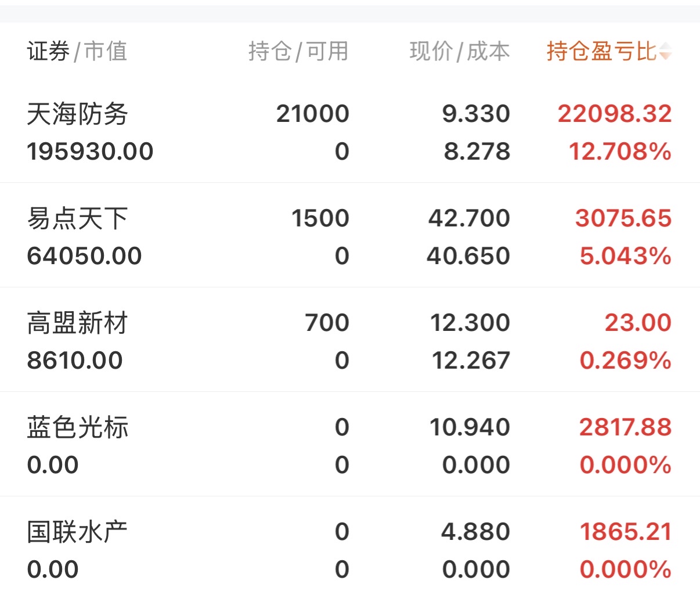Viewport: 700px width, 591px height.
Task: Sort by 持仓盈亏比 column header
Action: pyautogui.click(x=601, y=52)
